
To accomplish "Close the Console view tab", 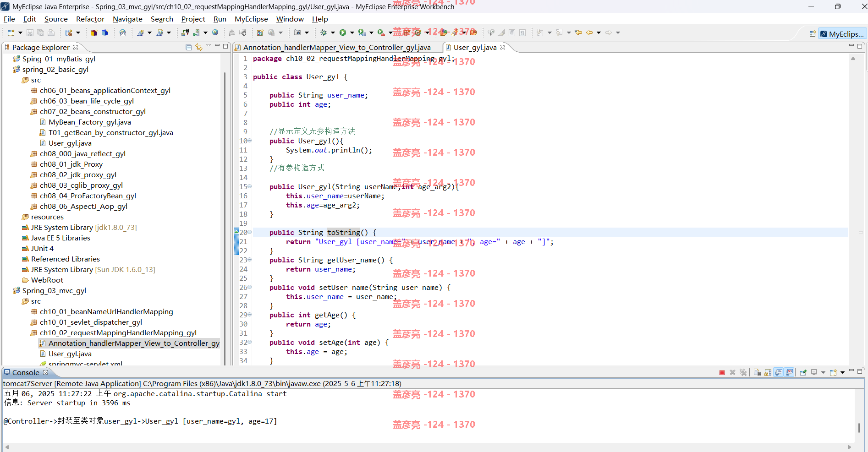I will [45, 372].
